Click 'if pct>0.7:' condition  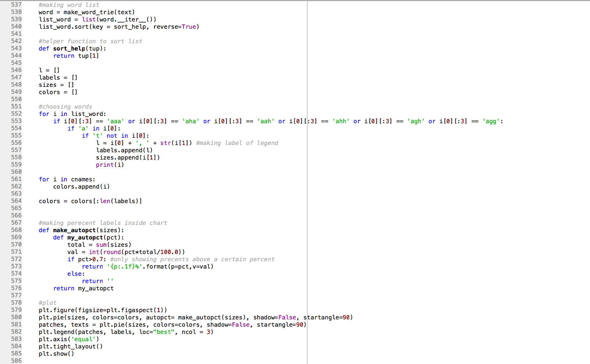87,259
